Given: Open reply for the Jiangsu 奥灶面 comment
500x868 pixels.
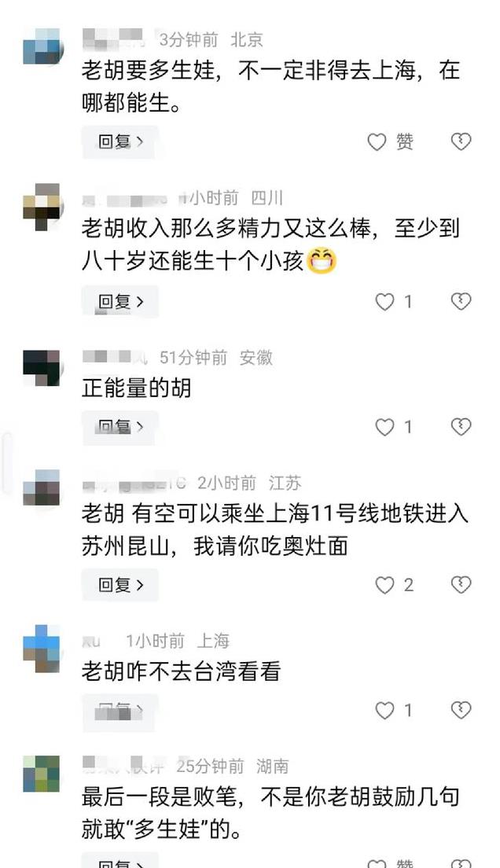Looking at the screenshot, I should pyautogui.click(x=120, y=585).
